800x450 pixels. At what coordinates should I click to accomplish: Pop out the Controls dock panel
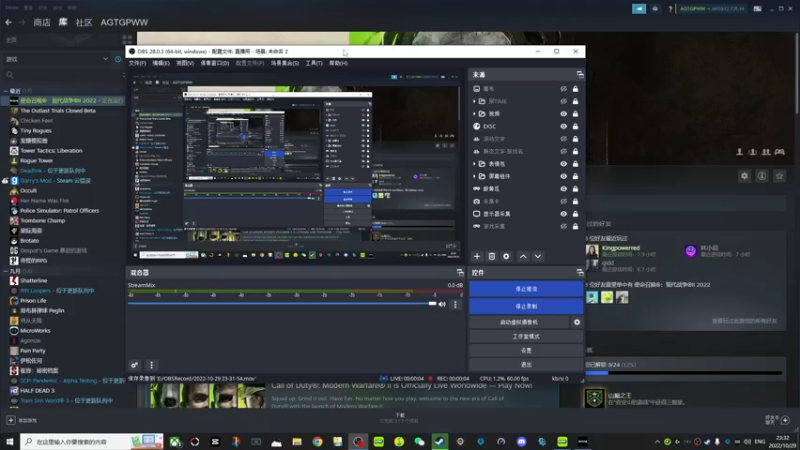(x=580, y=272)
